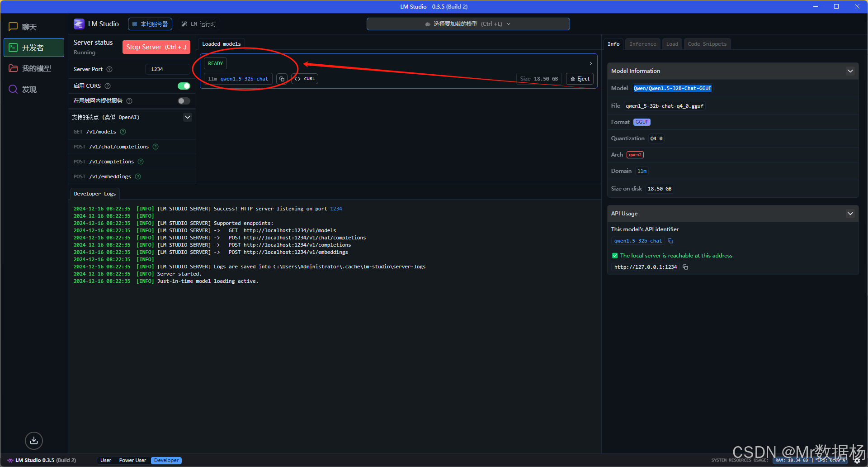Click the LM Studio logo icon
This screenshot has height=467, width=868.
click(79, 24)
